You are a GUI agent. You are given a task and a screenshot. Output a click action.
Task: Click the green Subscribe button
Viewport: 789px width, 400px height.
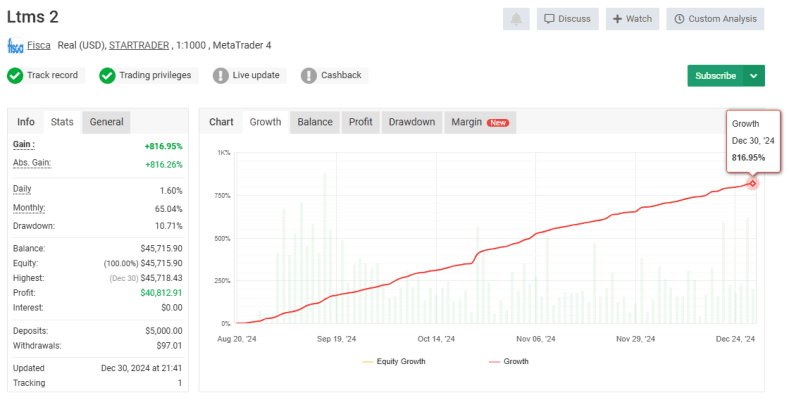pos(715,76)
